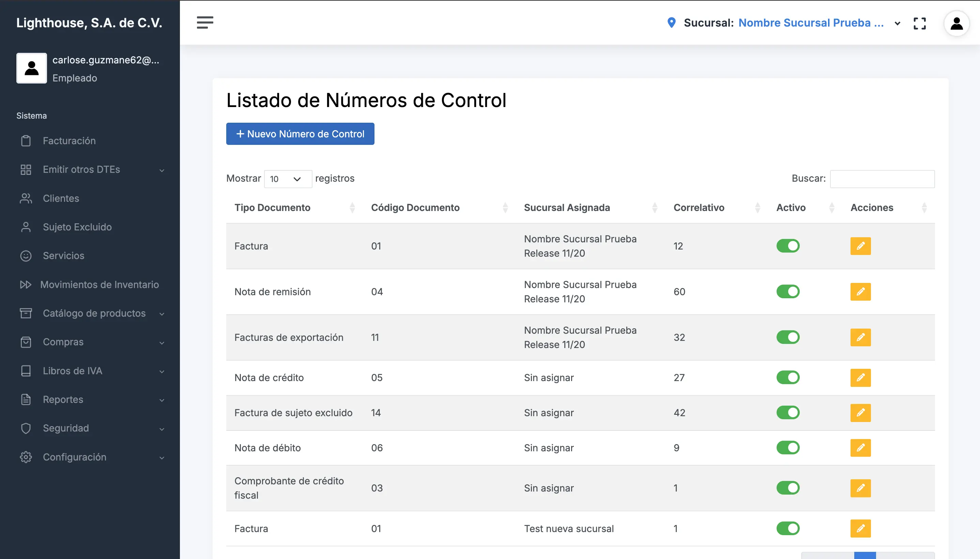Expand the Emitir otros DTEs chevron
The width and height of the screenshot is (980, 559).
162,170
